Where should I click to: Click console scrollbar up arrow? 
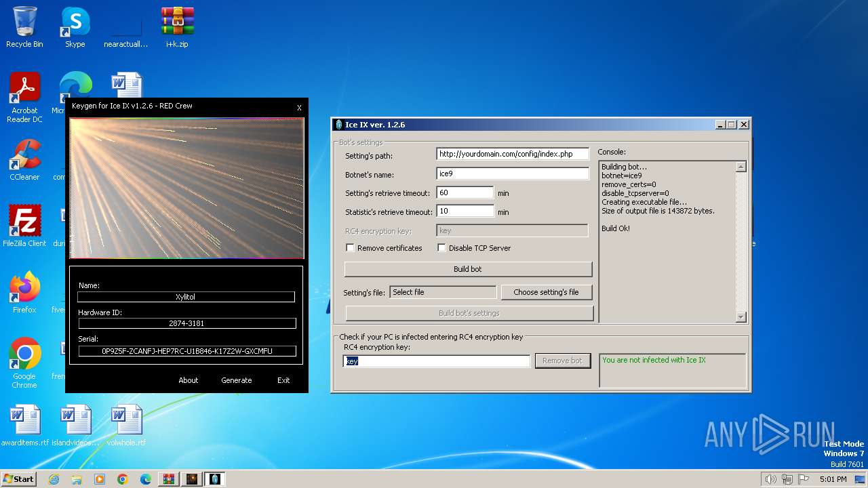[x=741, y=167]
